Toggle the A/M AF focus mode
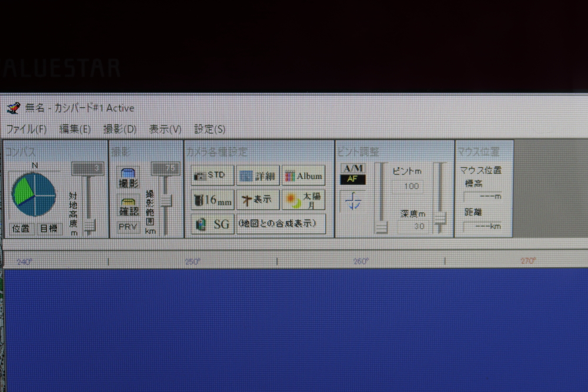The image size is (588, 392). (353, 174)
